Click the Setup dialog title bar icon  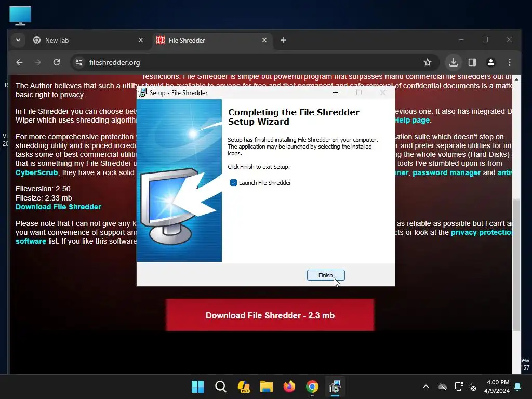point(142,92)
